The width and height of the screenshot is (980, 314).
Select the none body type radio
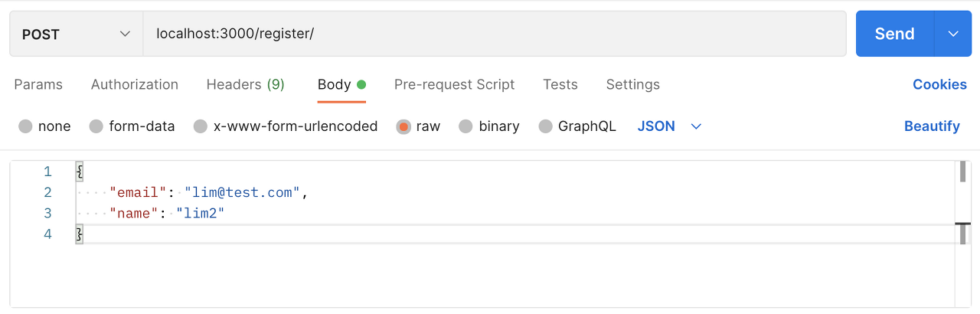(26, 126)
